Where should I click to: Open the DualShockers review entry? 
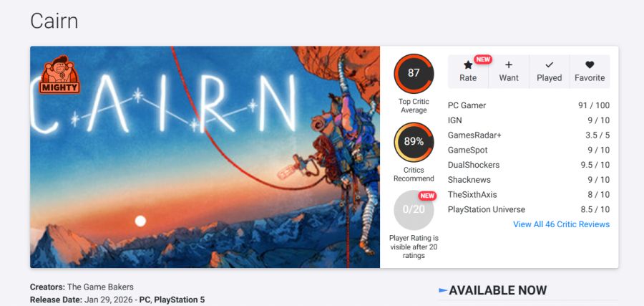(x=529, y=165)
